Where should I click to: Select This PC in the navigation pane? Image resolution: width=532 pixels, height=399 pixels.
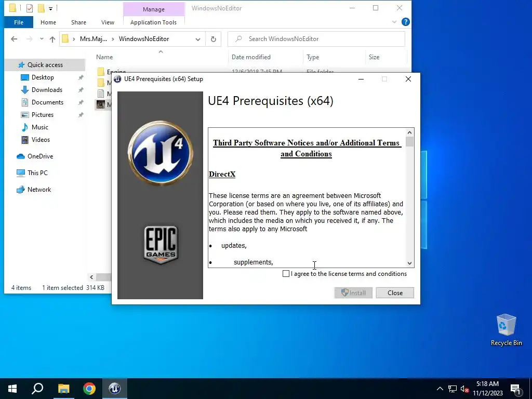pyautogui.click(x=37, y=172)
